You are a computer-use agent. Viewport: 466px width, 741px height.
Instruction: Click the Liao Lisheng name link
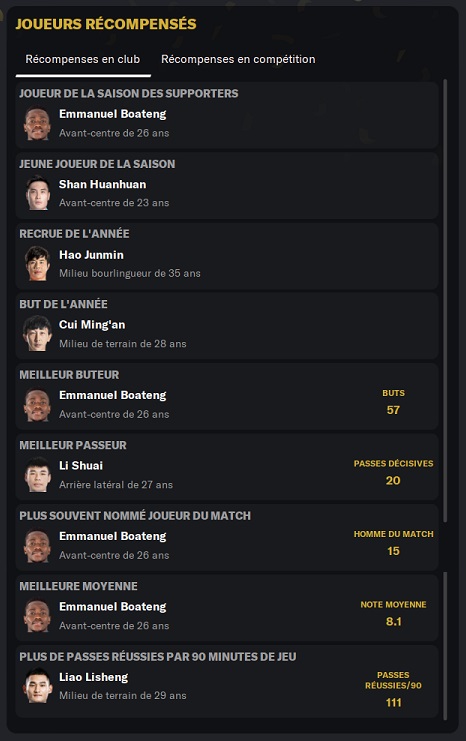click(x=94, y=677)
